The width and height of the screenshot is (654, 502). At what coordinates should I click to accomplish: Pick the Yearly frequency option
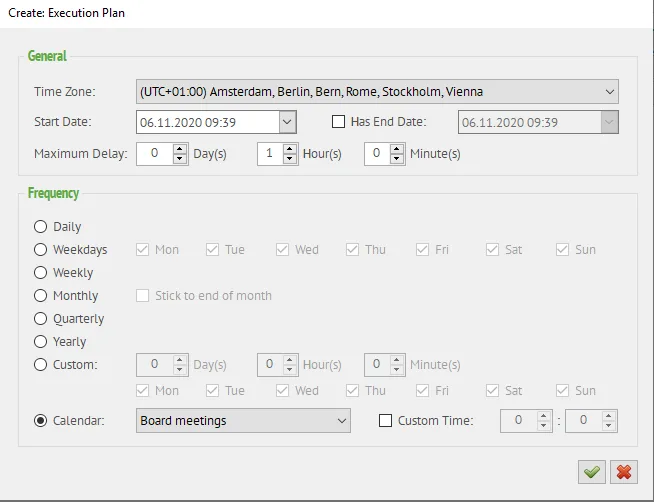(40, 341)
